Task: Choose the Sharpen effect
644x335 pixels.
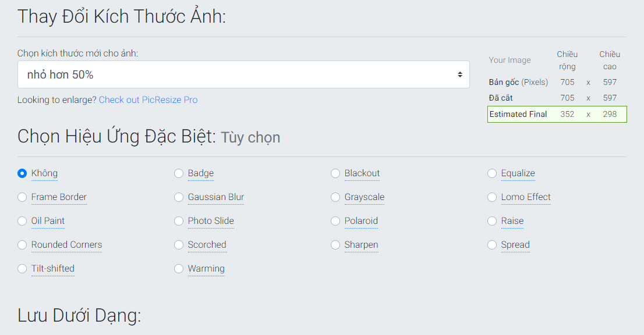Action: [x=335, y=245]
